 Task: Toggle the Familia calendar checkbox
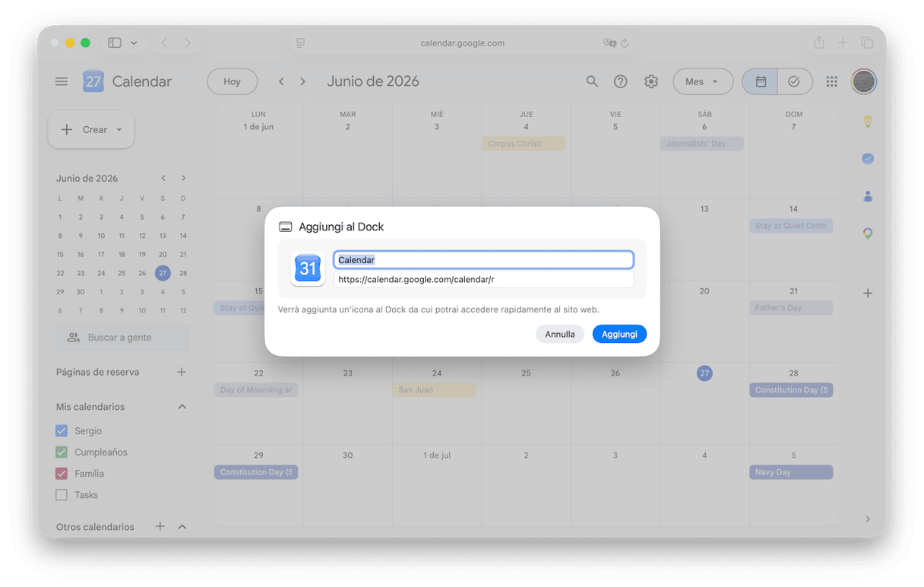coord(62,474)
